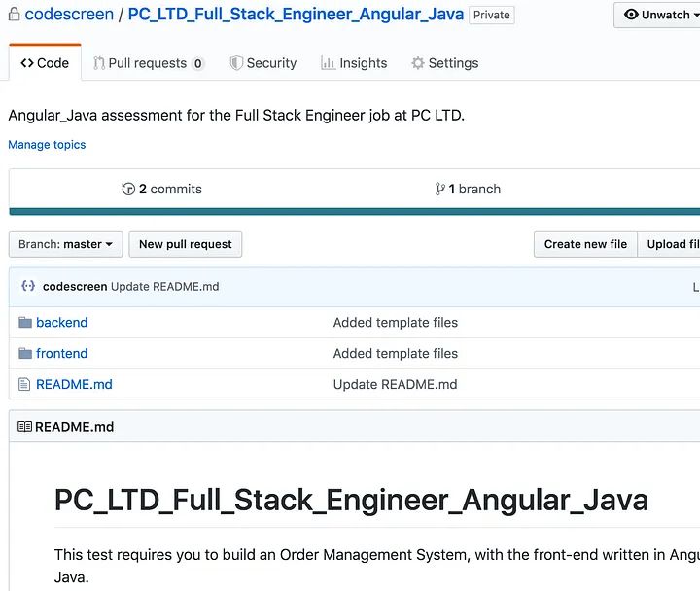Click the lock icon beside codescreen
This screenshot has height=591, width=700.
click(x=14, y=15)
